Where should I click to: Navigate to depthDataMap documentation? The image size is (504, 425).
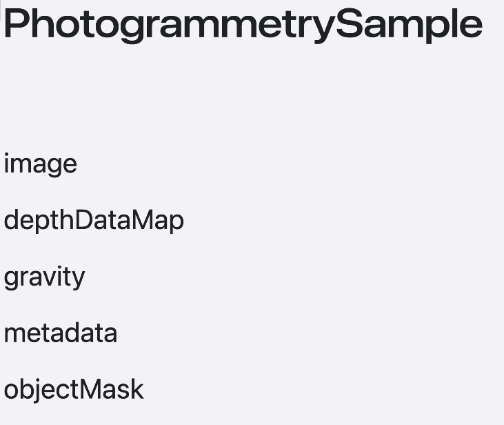(94, 221)
